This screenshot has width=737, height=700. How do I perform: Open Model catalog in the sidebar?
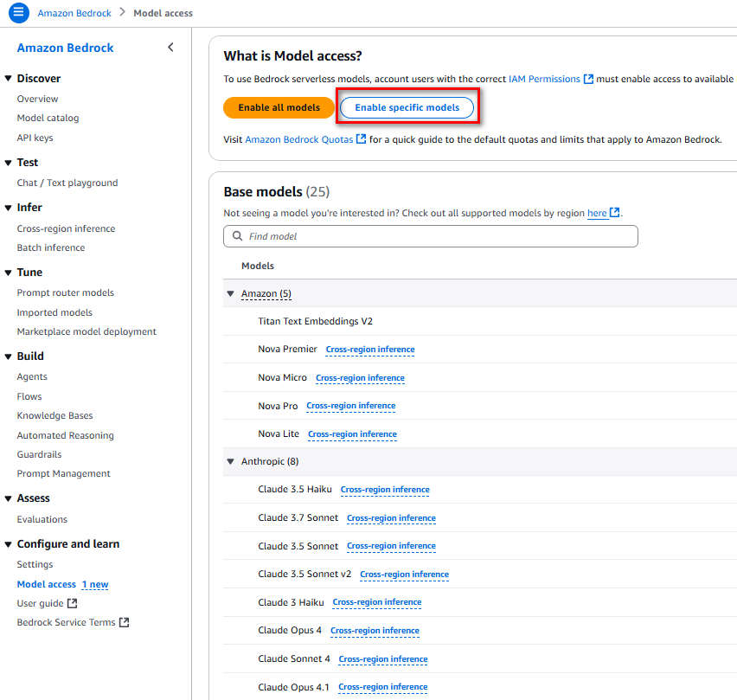click(x=48, y=118)
